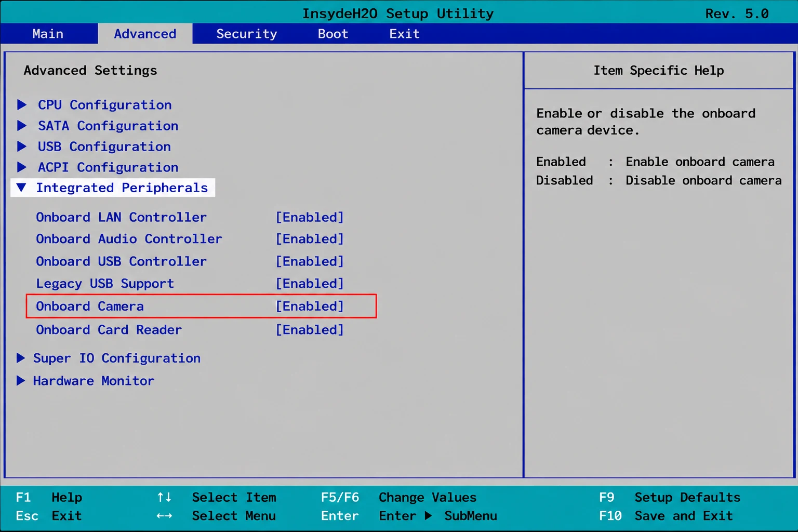Image resolution: width=798 pixels, height=532 pixels.
Task: Collapse the Integrated Peripherals arrow
Action: click(x=21, y=188)
